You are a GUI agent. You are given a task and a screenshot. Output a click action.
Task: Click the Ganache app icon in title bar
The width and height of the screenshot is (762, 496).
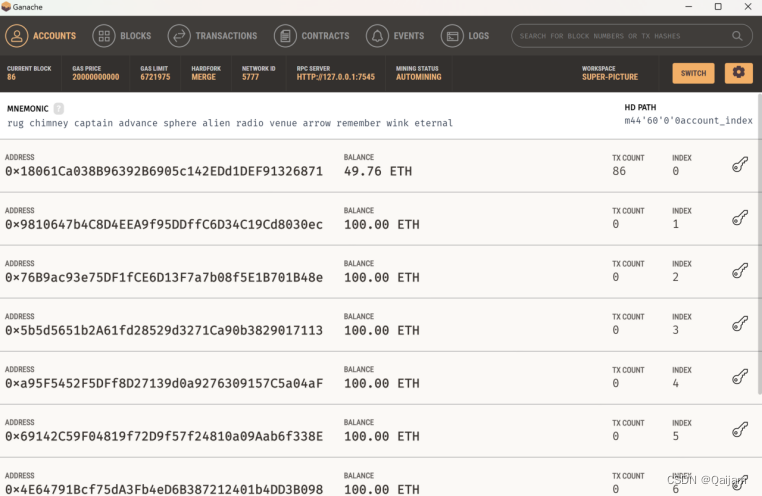(6, 7)
